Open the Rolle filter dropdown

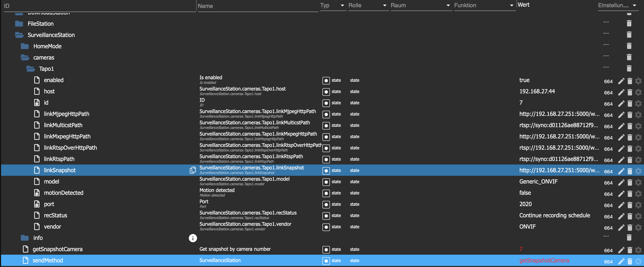384,5
